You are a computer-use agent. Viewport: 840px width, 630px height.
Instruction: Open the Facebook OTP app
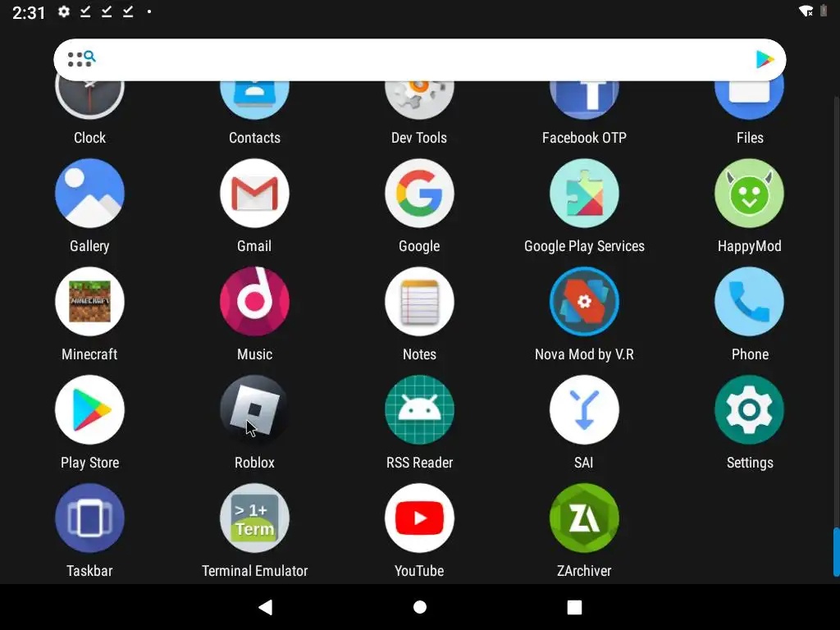[584, 101]
